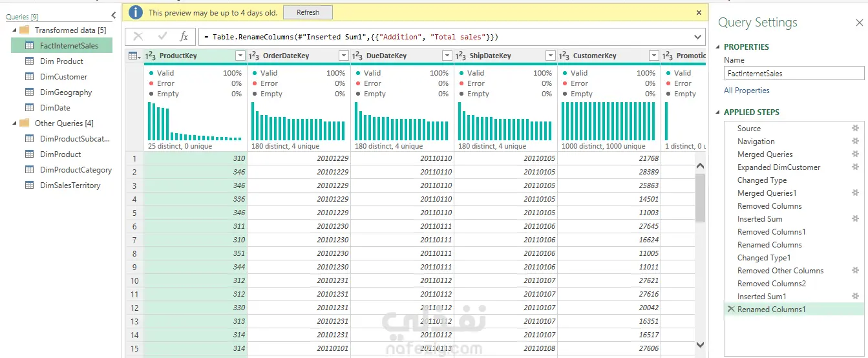Collapse the Other Queries group
Viewport: 868px width, 358px height.
pyautogui.click(x=14, y=123)
